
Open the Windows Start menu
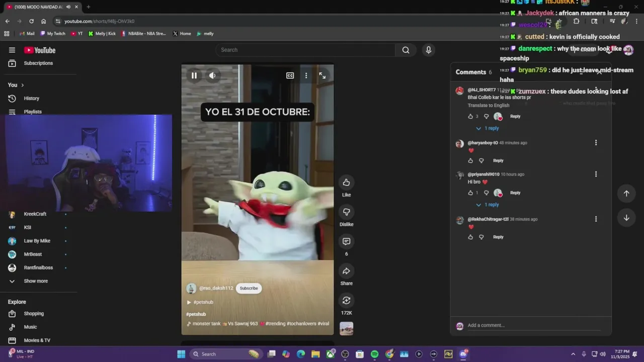click(x=181, y=354)
